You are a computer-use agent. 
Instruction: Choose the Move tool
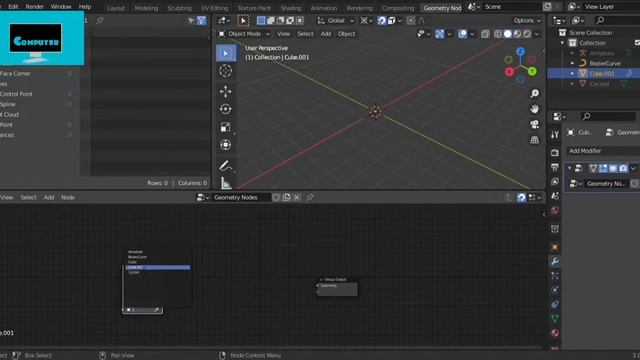[226, 91]
